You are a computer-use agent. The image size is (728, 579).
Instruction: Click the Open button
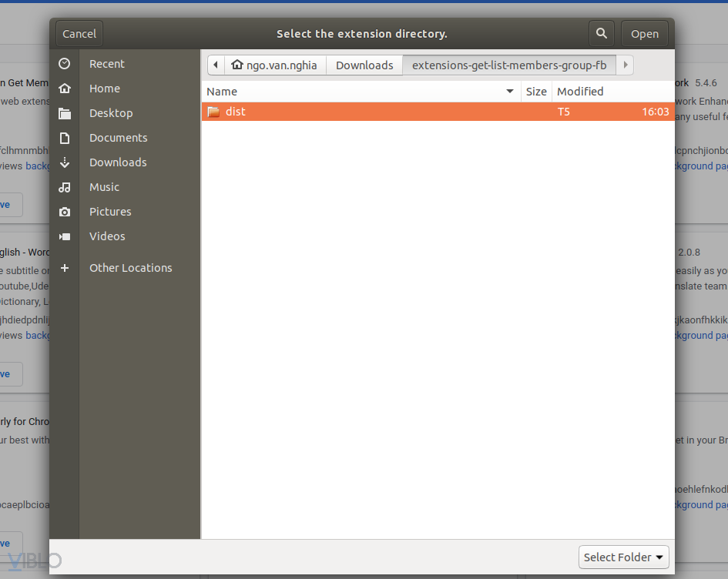645,34
